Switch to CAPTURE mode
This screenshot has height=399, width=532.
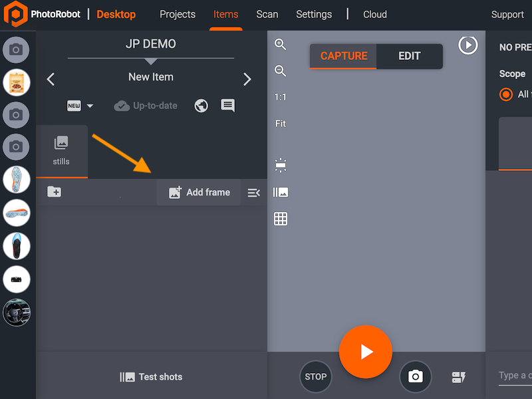[x=344, y=56]
